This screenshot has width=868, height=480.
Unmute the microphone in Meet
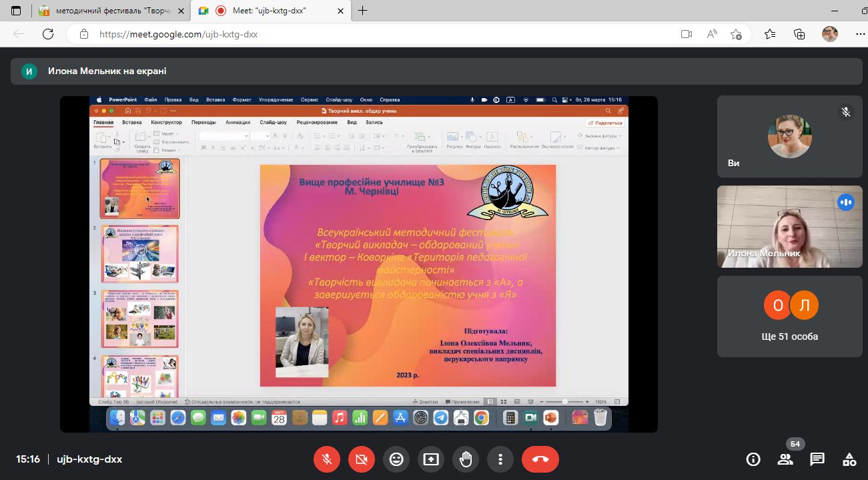point(327,459)
